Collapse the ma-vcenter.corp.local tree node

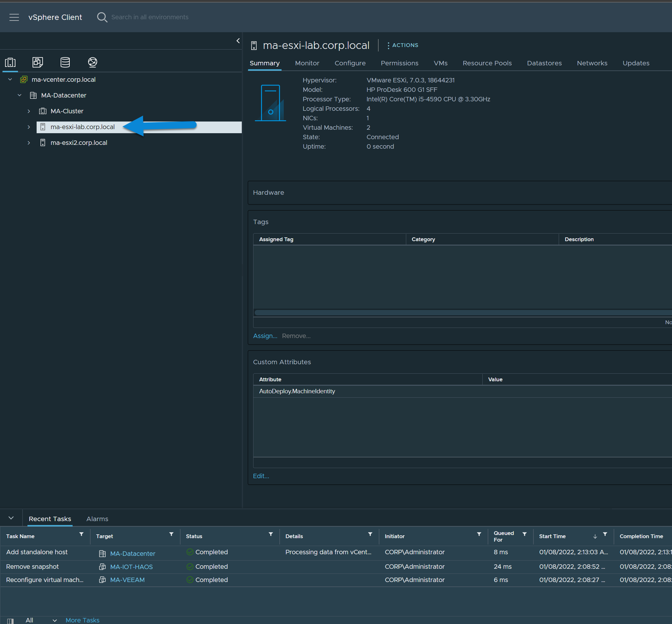pyautogui.click(x=10, y=79)
